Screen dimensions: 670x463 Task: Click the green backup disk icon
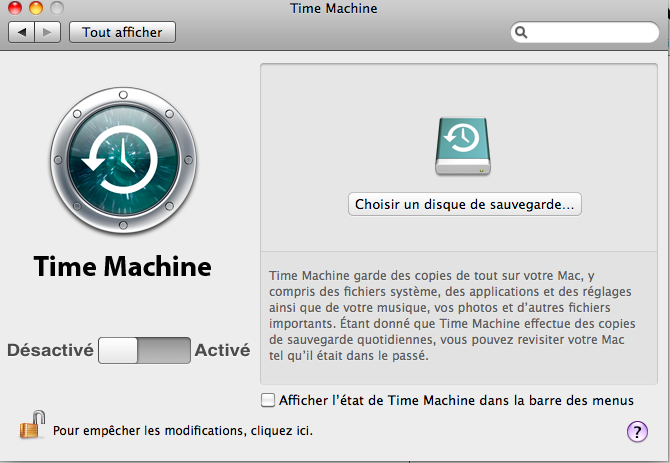pos(464,146)
